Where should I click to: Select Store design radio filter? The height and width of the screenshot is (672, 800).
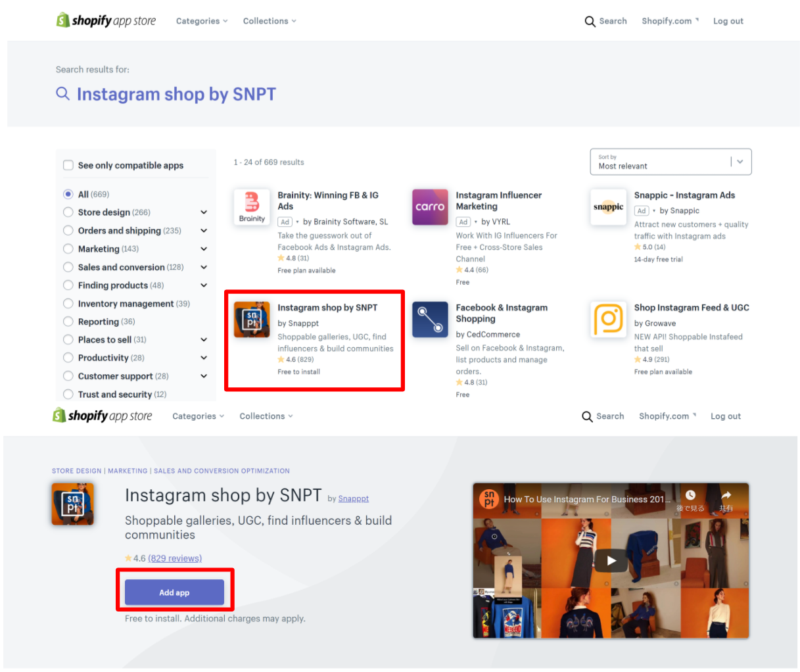[x=68, y=212]
